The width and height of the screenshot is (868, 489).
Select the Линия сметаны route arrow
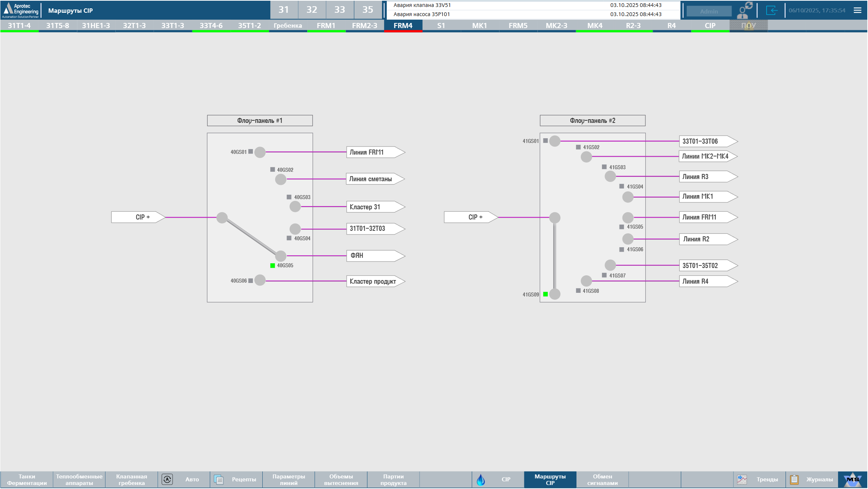click(375, 179)
